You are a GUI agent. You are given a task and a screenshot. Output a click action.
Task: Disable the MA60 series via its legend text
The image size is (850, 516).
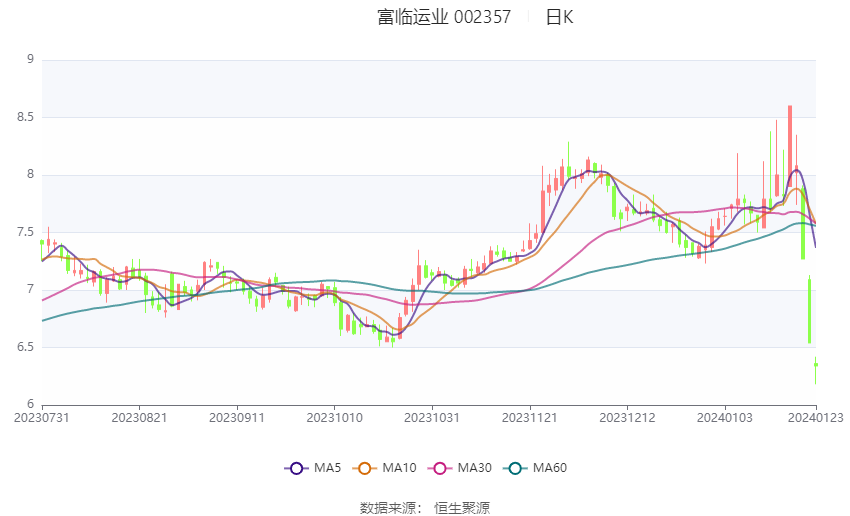(550, 468)
